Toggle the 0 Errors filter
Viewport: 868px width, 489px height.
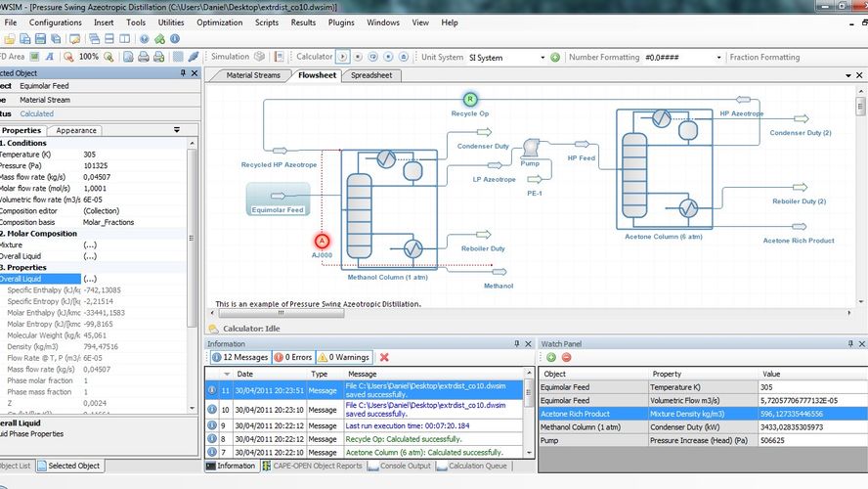tap(293, 358)
